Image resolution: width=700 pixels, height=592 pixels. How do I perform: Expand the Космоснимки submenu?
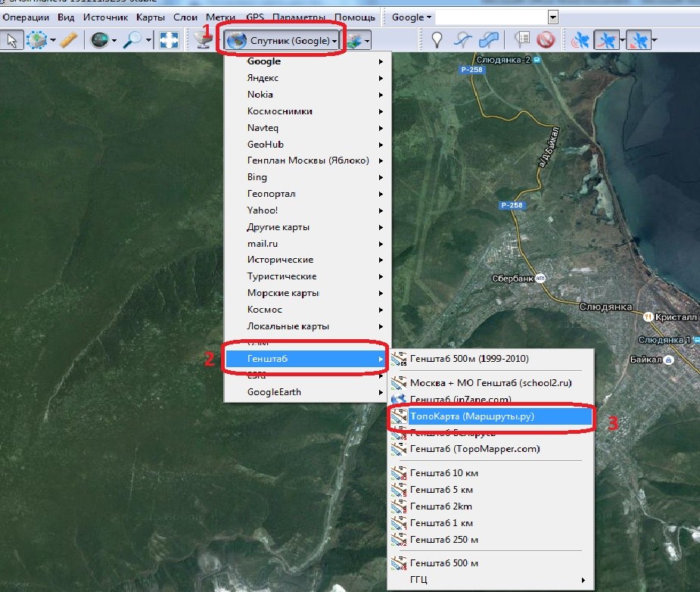[307, 111]
